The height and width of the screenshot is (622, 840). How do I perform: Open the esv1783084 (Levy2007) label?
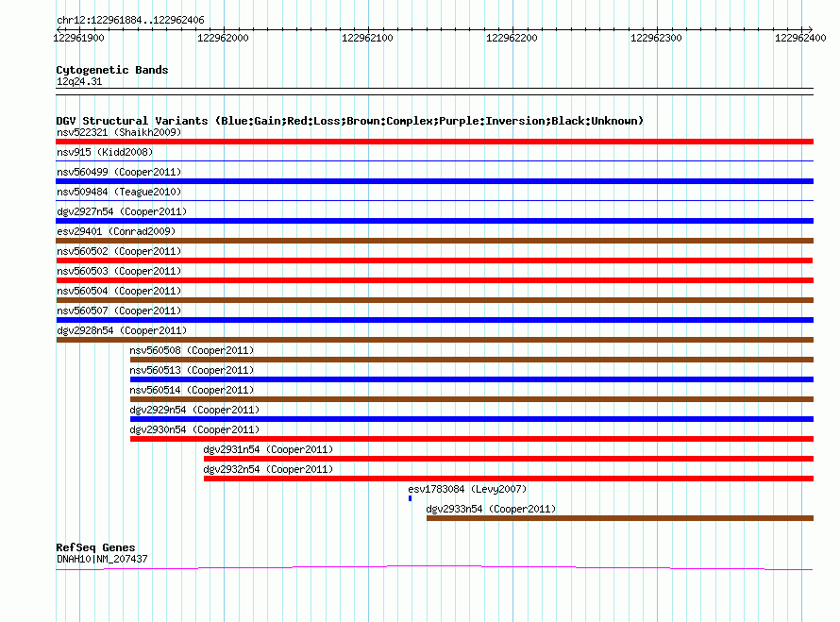[467, 489]
